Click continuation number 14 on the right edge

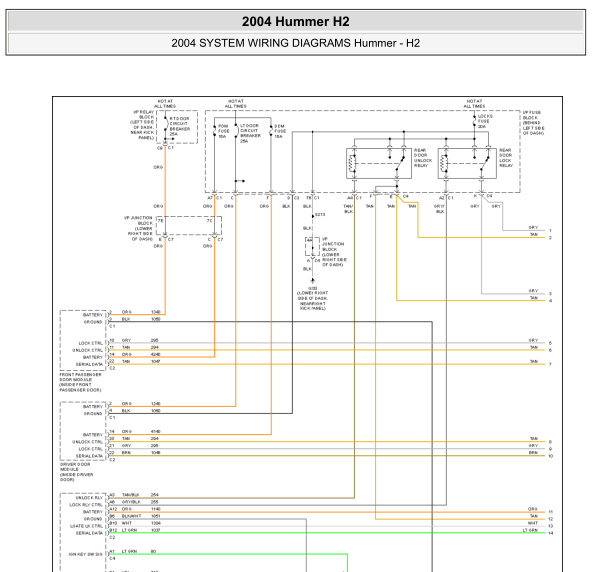[551, 533]
